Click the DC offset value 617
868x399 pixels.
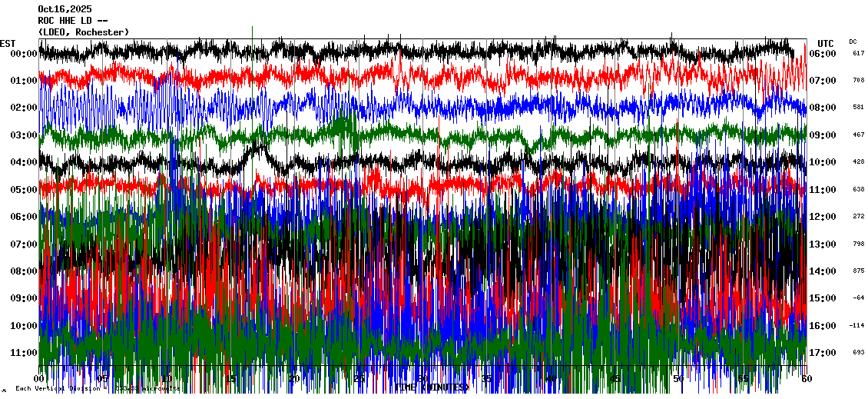click(x=858, y=54)
